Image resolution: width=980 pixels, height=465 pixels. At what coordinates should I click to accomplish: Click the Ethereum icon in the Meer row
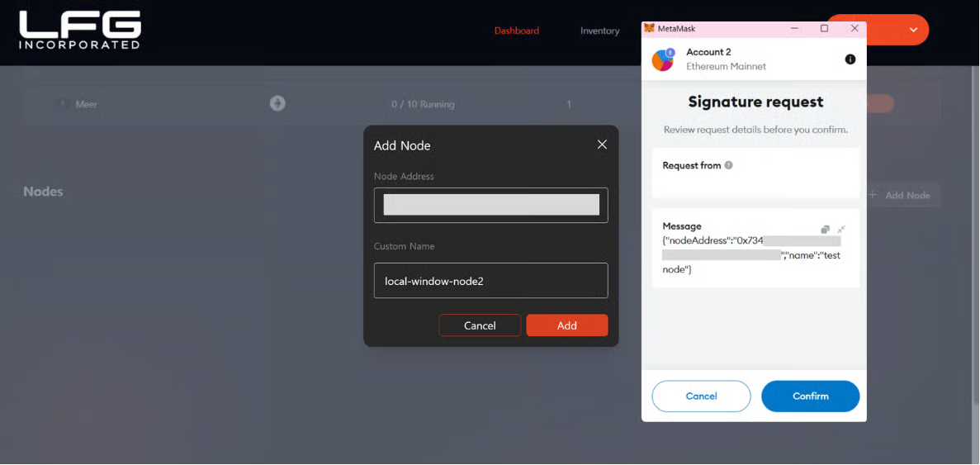[x=277, y=103]
